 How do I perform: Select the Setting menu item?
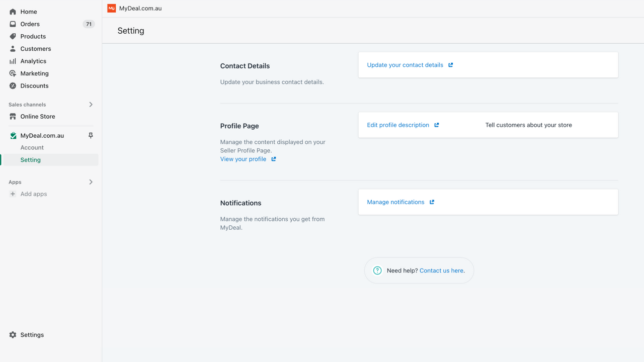click(x=30, y=159)
